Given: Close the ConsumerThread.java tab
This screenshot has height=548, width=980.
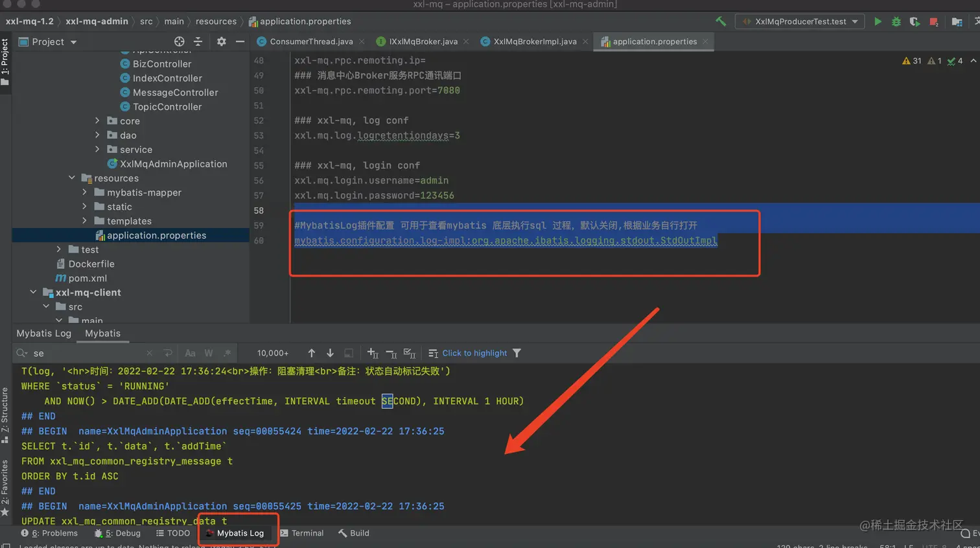Looking at the screenshot, I should 362,41.
